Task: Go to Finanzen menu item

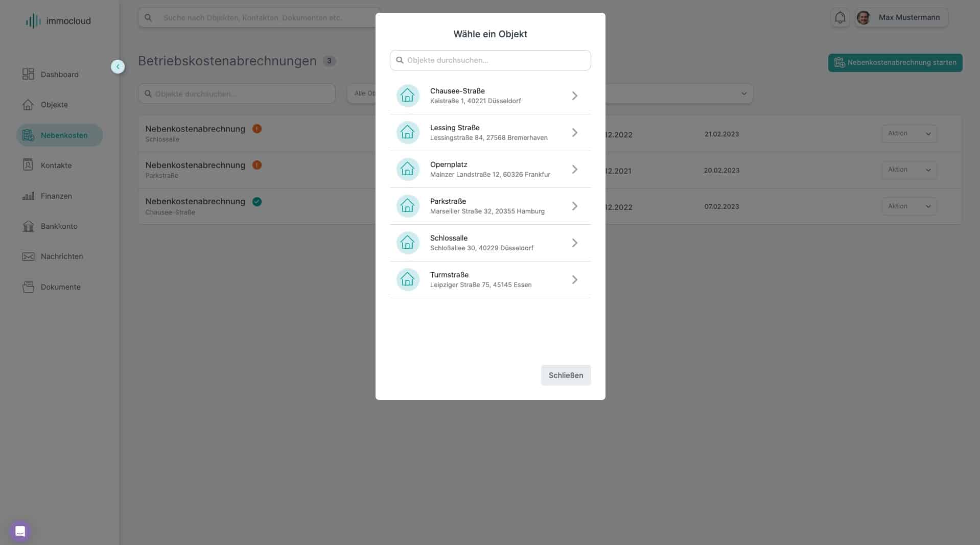Action: 60,196
